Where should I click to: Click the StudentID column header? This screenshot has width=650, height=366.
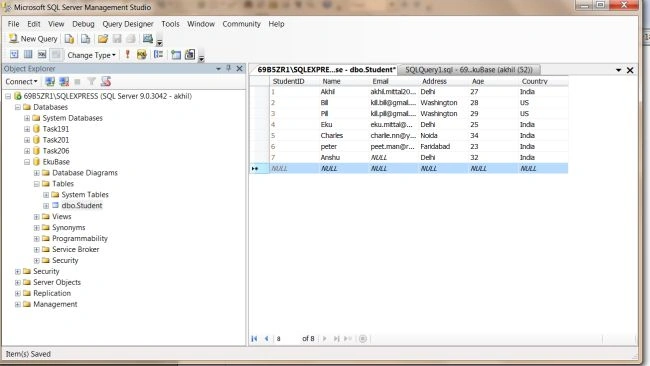click(x=294, y=81)
